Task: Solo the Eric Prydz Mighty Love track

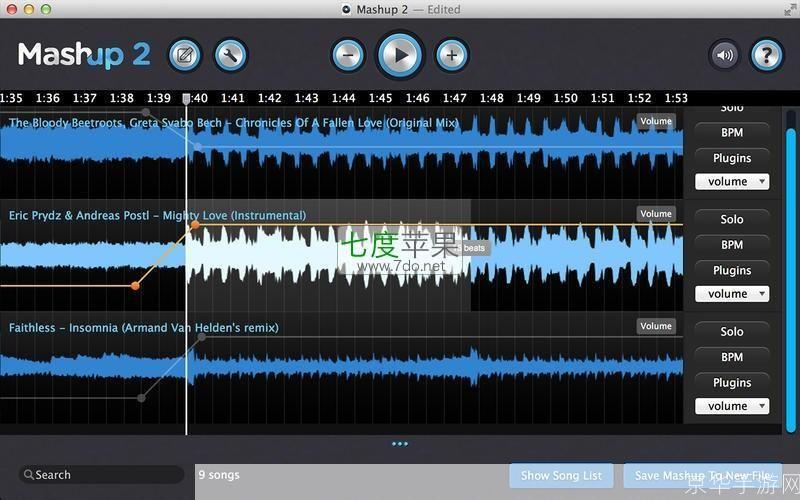Action: point(732,219)
